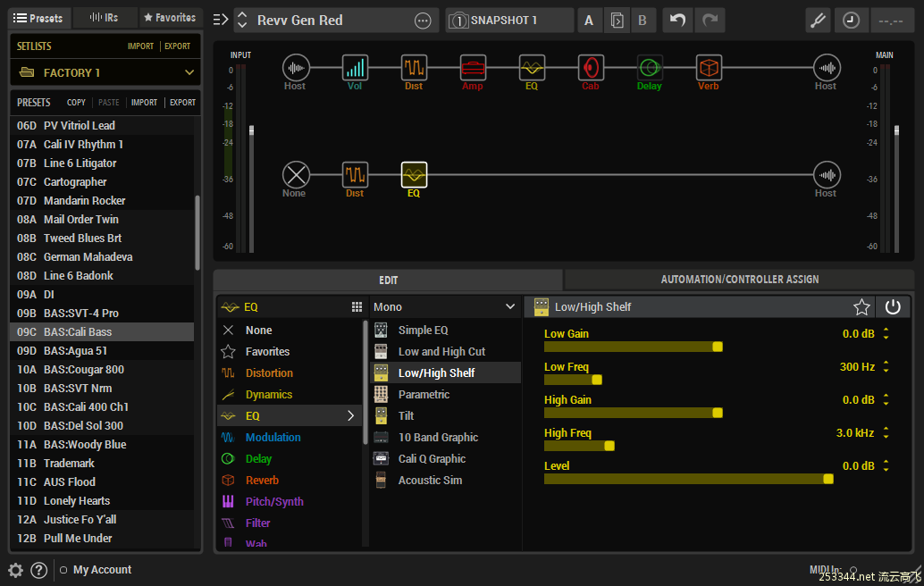Image resolution: width=924 pixels, height=586 pixels.
Task: Open the help question mark icon
Action: pyautogui.click(x=39, y=570)
